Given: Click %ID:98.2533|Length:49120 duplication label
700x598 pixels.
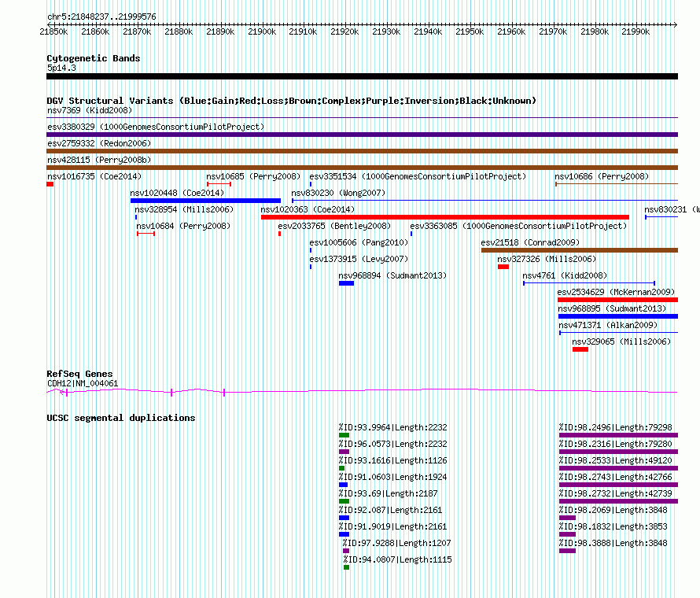Looking at the screenshot, I should click(x=616, y=460).
